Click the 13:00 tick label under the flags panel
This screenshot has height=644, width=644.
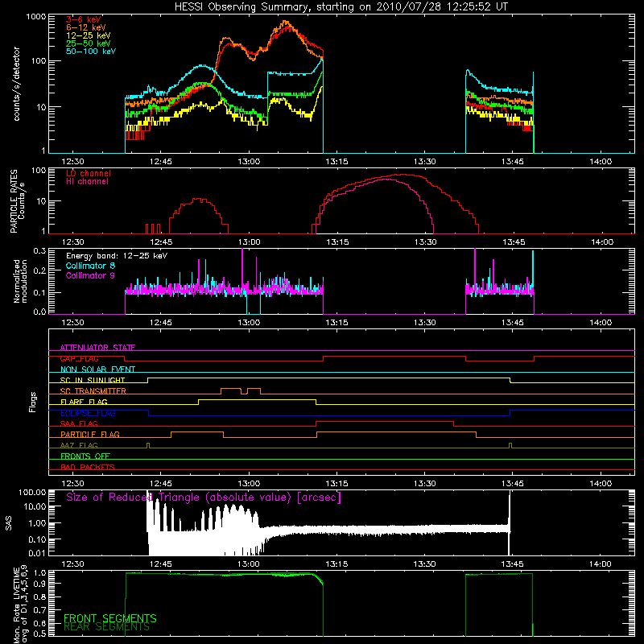point(249,484)
